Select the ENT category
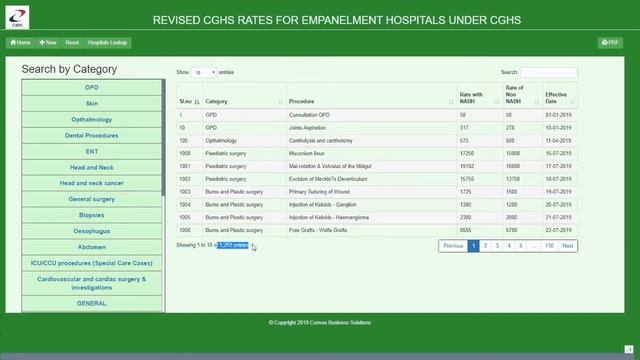The image size is (640, 360). pos(91,151)
